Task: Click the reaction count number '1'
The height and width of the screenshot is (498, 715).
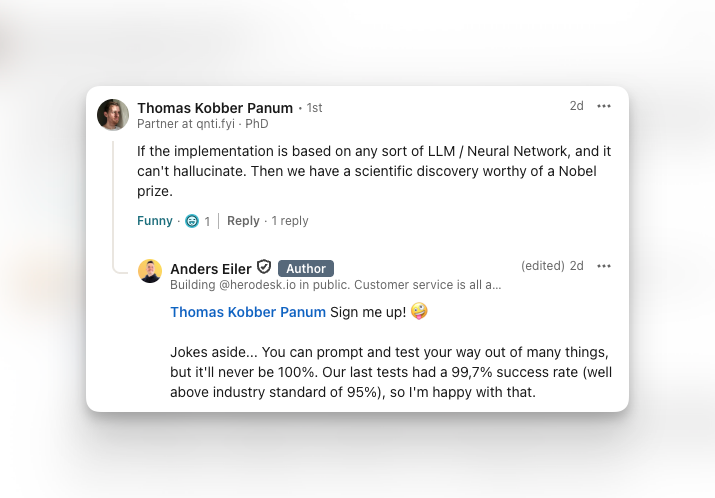Action: click(207, 221)
